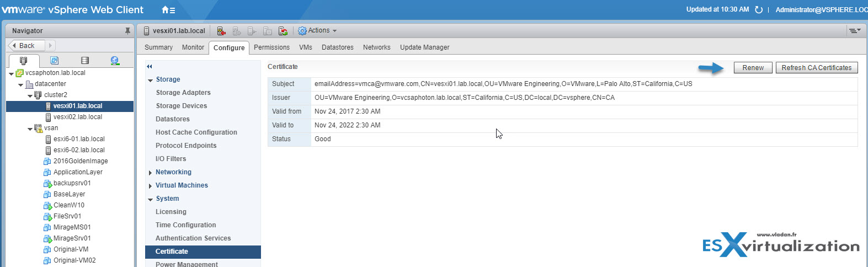Switch to the Datastores tab
This screenshot has height=267, width=868.
(338, 47)
